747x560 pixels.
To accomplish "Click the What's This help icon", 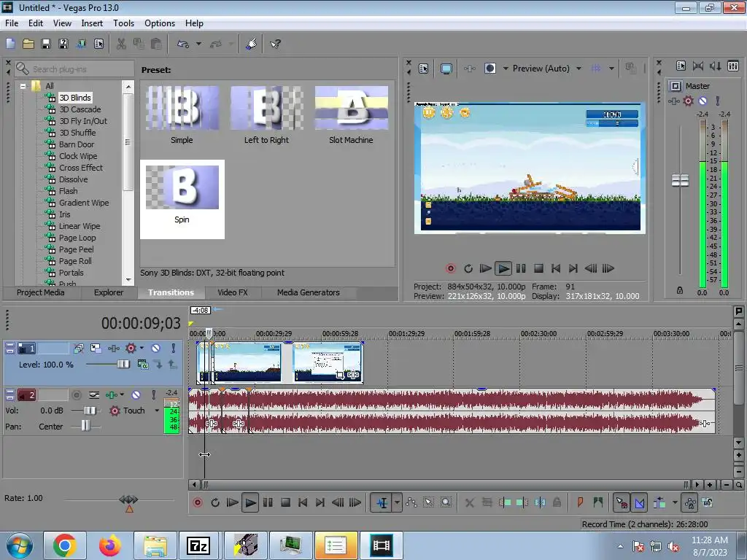I will tap(275, 44).
